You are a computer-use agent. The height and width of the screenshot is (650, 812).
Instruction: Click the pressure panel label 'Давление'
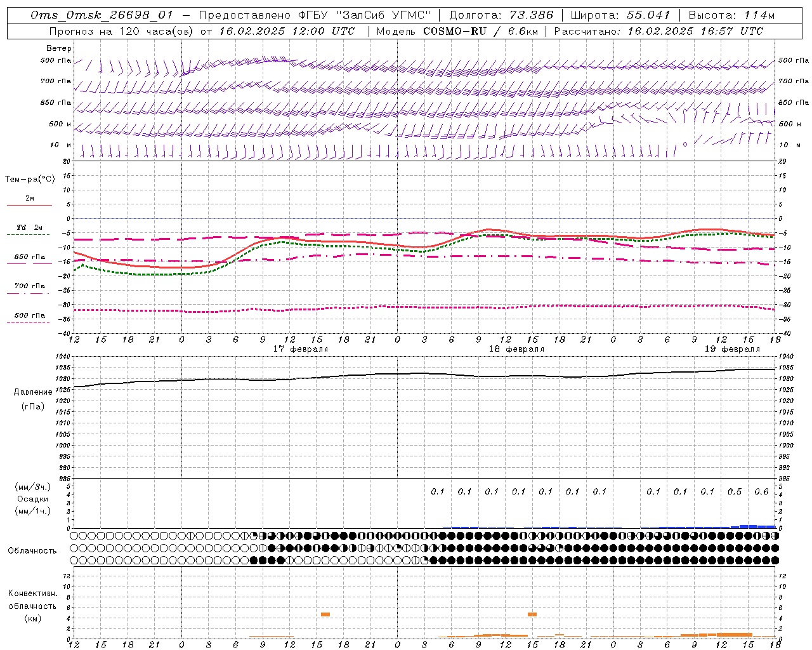point(33,392)
